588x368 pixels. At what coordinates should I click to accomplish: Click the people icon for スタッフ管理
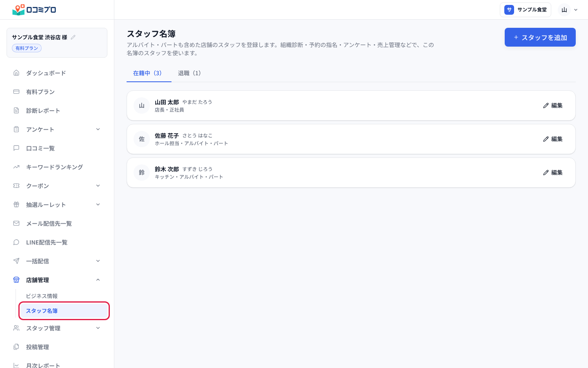click(x=16, y=328)
